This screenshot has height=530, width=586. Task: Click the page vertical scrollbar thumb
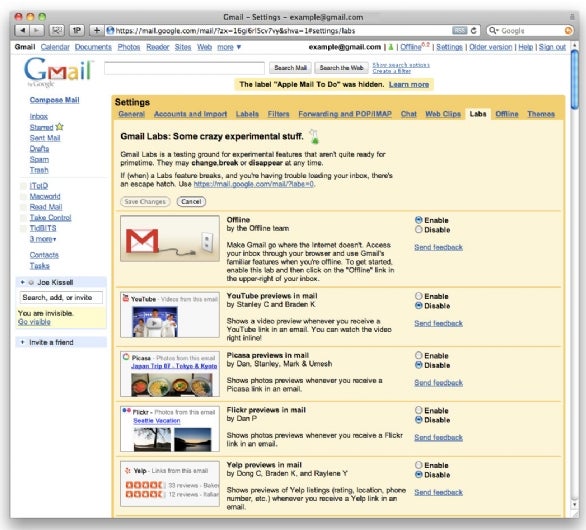click(575, 80)
